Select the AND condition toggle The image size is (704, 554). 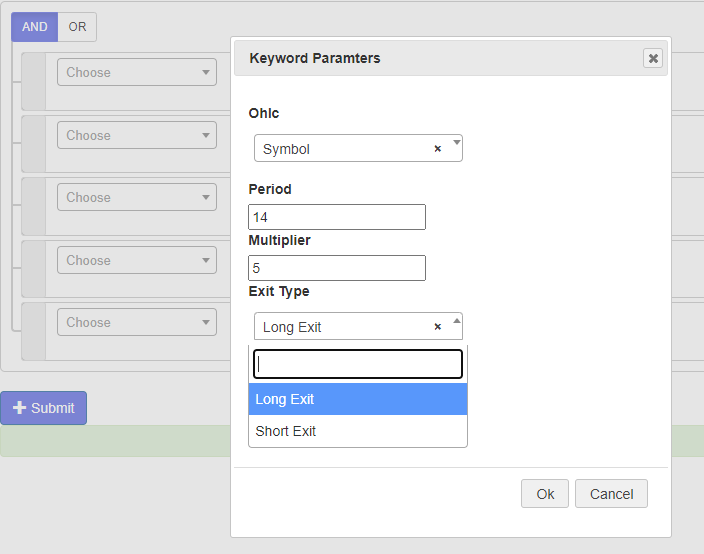point(35,27)
